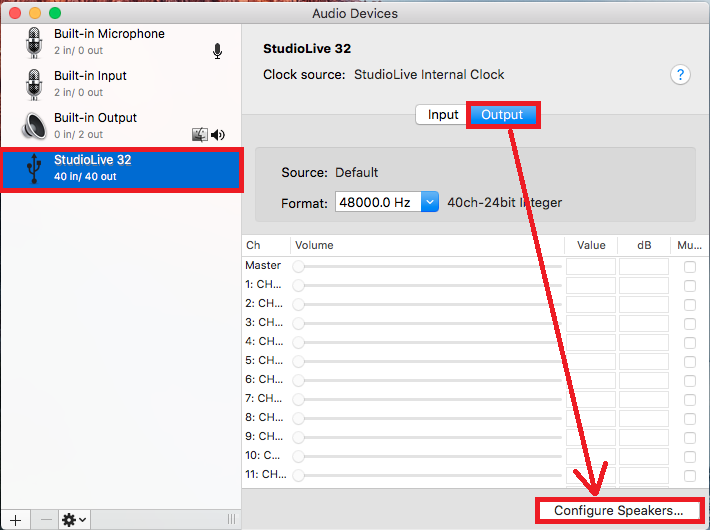Screen dimensions: 710x530
Task: Click the Value column header
Action: point(591,245)
